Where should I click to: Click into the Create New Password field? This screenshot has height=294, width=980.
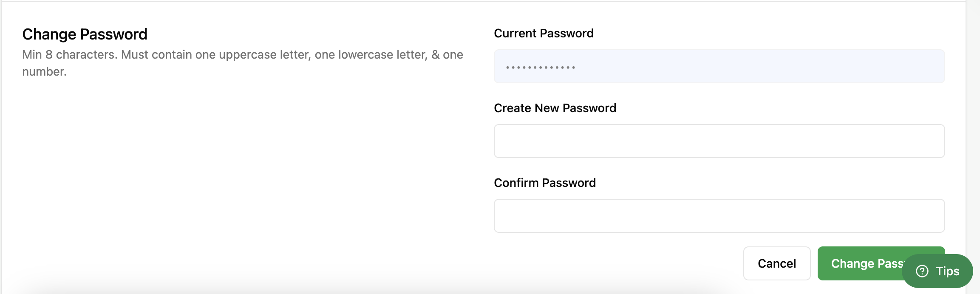719,141
